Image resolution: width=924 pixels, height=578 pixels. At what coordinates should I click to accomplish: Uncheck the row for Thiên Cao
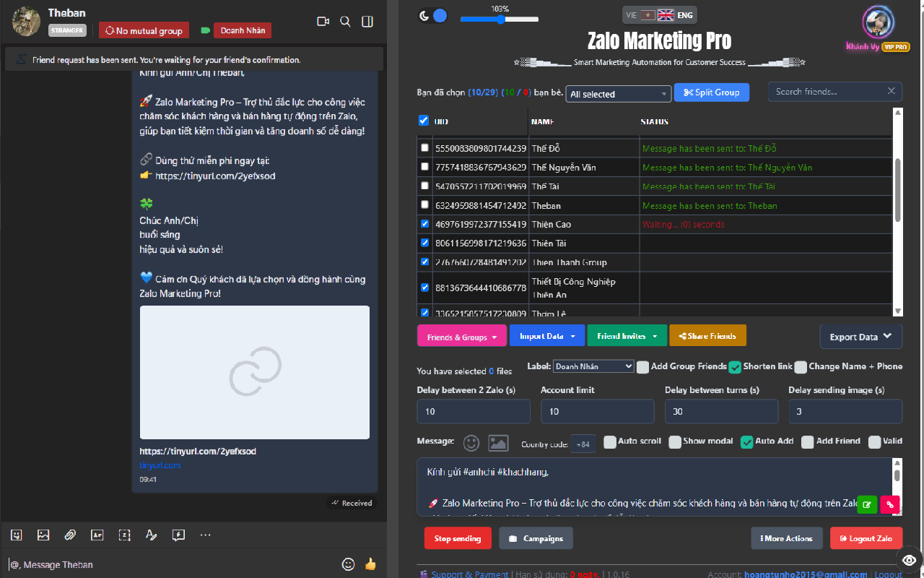(424, 224)
